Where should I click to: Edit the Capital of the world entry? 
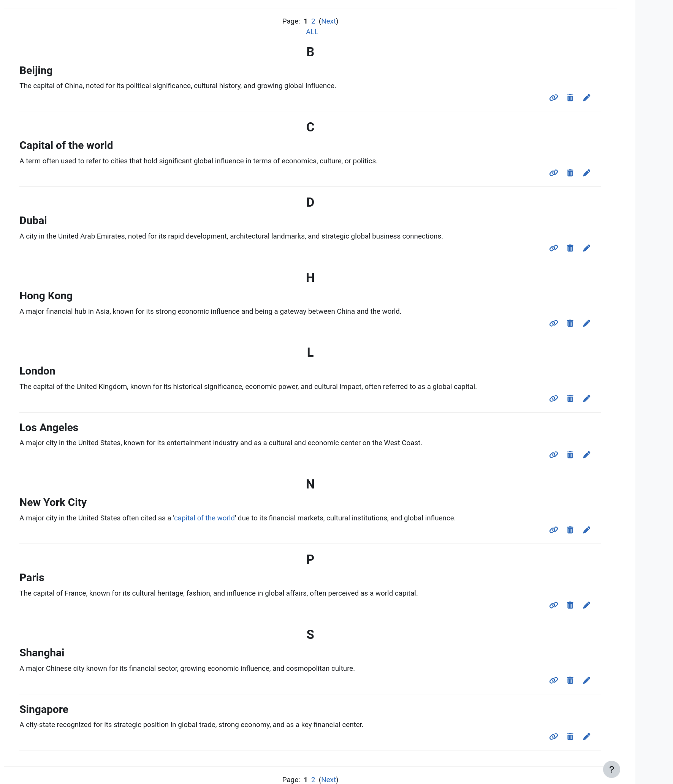[x=587, y=173]
